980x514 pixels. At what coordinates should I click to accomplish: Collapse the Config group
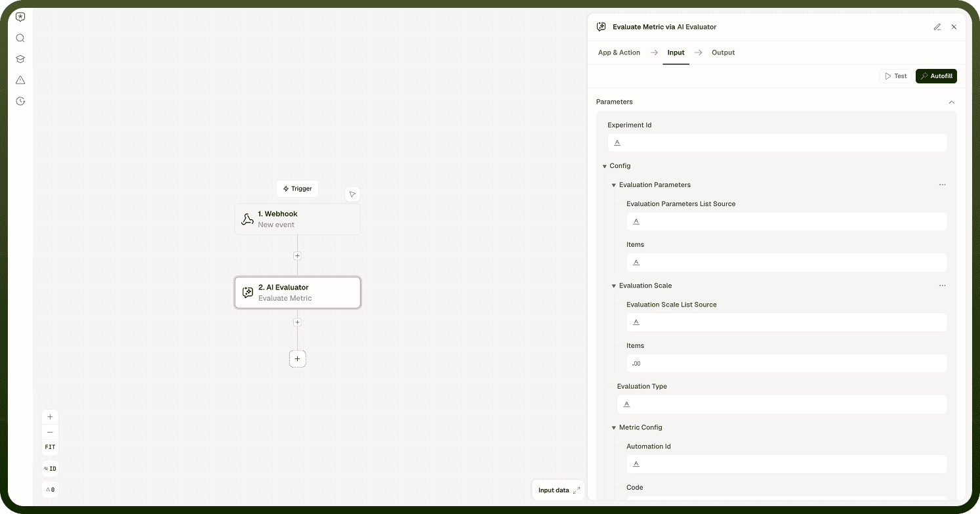(605, 166)
